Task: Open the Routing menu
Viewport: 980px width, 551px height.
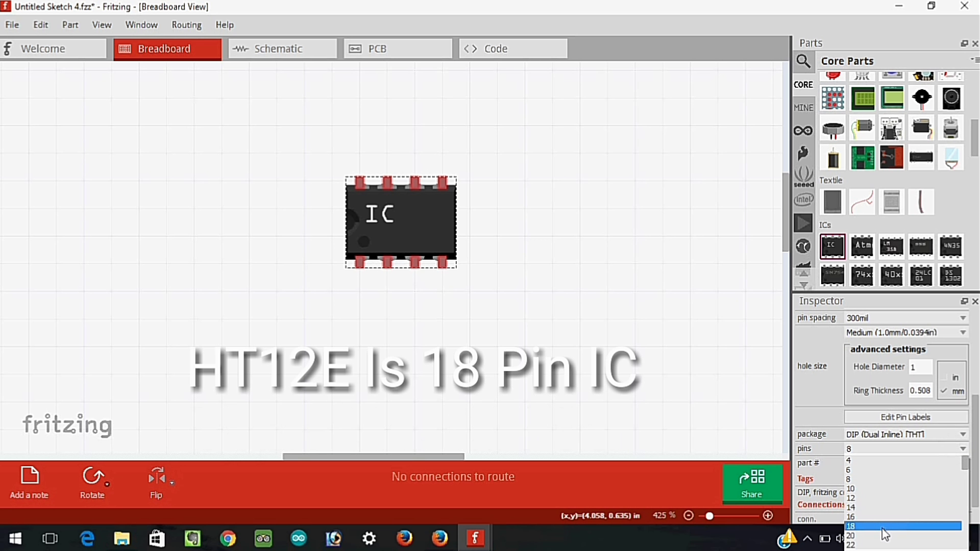Action: (186, 24)
